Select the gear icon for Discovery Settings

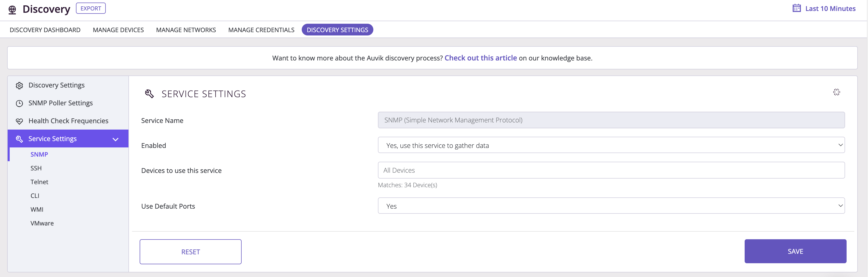pyautogui.click(x=19, y=85)
